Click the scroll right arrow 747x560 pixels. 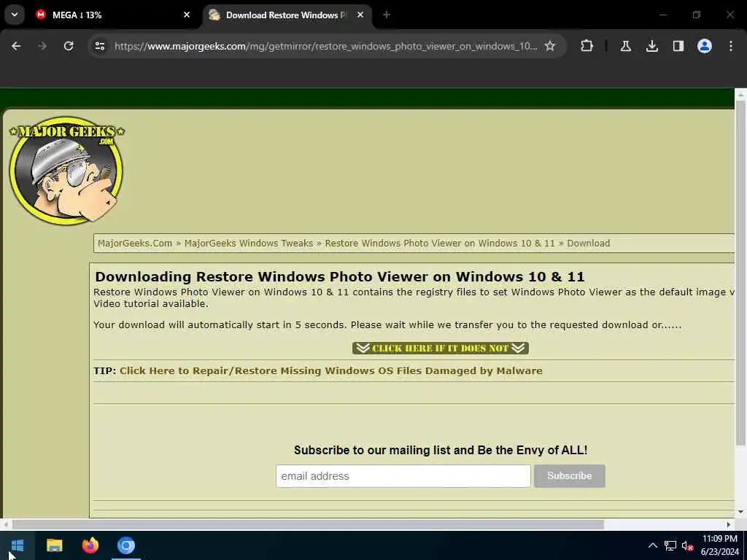729,525
